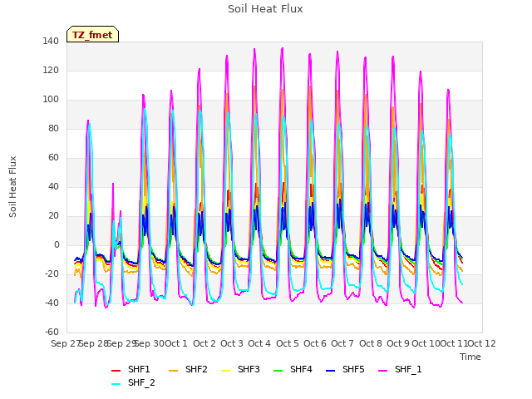Click the Oct 4 x-axis label
532x399 pixels.
coord(259,343)
